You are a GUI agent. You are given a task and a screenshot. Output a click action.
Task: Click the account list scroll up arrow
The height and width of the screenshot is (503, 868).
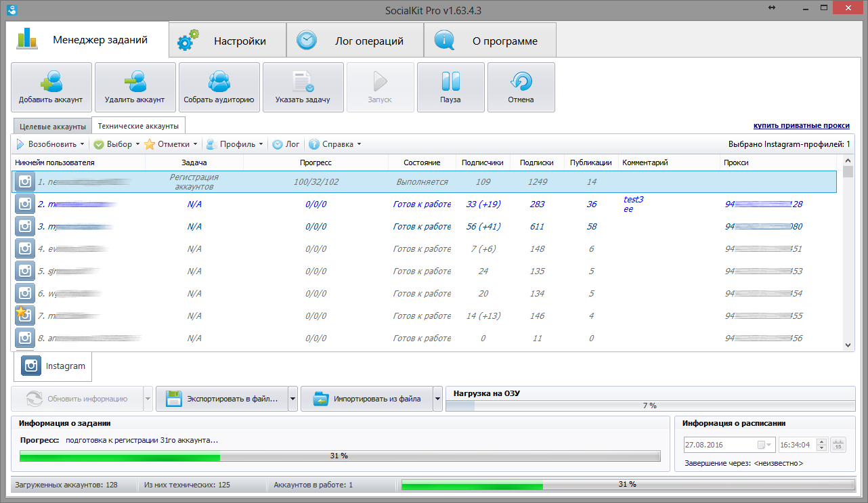849,161
